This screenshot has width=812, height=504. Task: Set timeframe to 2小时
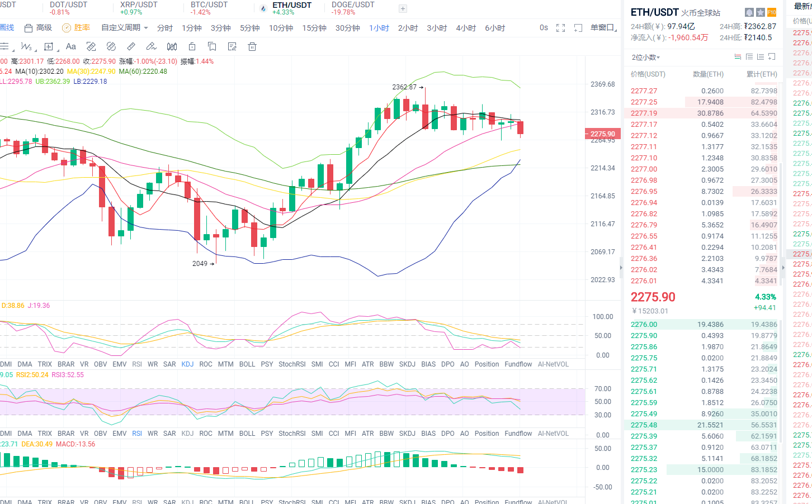tap(408, 28)
